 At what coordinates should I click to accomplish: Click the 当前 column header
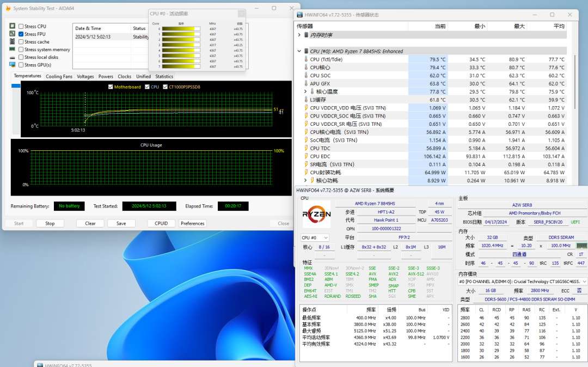pyautogui.click(x=427, y=26)
